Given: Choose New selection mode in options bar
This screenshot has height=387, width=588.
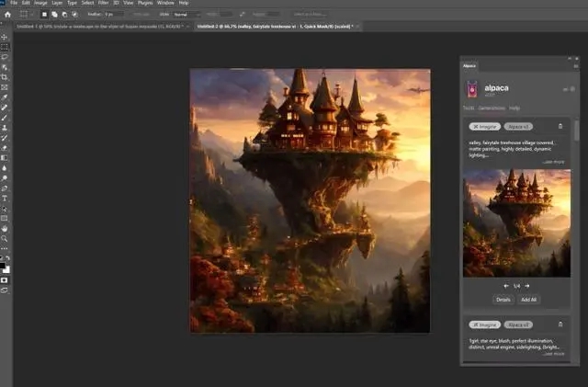Looking at the screenshot, I should pyautogui.click(x=44, y=15).
